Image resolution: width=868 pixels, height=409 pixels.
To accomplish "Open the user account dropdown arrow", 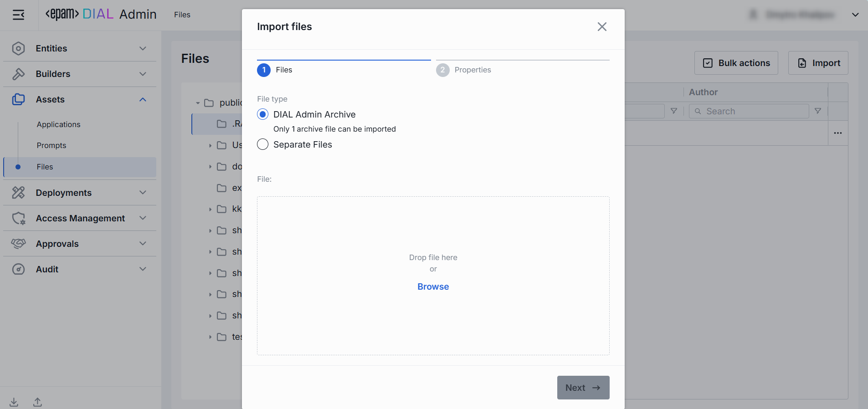I will (855, 15).
